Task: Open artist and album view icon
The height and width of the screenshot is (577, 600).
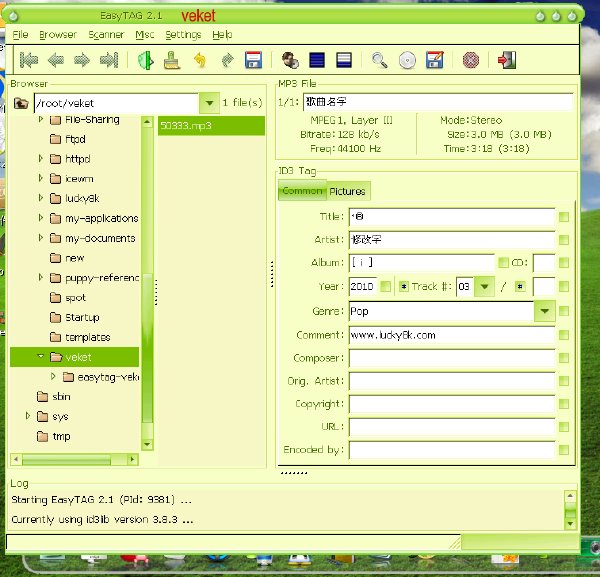Action: click(290, 60)
